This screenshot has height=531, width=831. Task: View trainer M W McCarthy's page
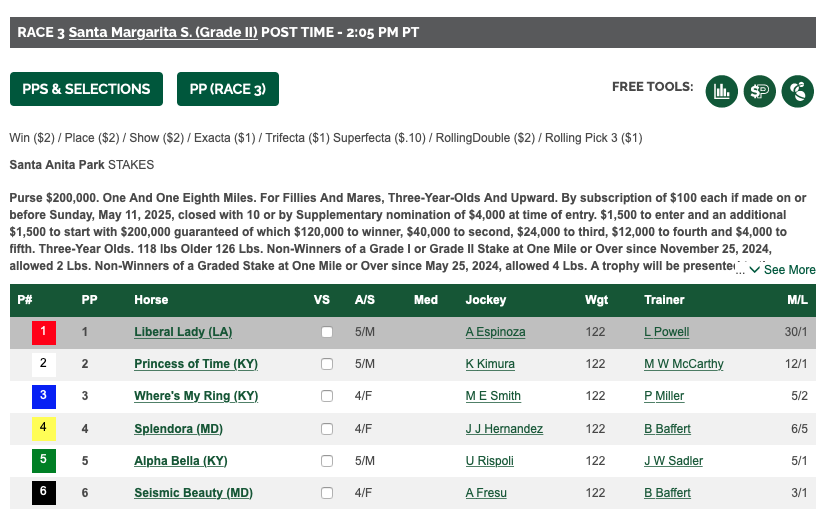684,364
